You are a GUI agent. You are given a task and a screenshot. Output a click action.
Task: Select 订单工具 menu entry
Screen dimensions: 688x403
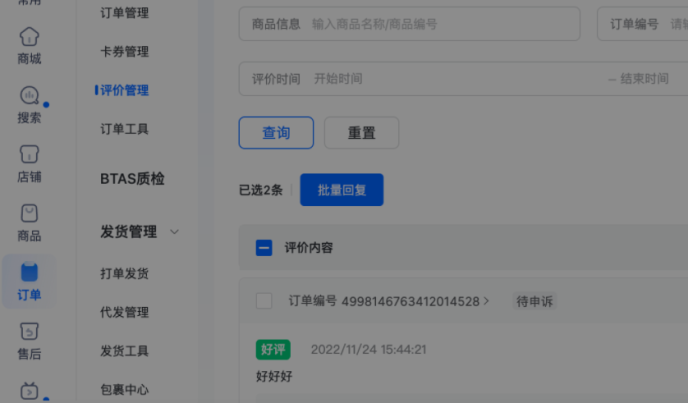[124, 129]
